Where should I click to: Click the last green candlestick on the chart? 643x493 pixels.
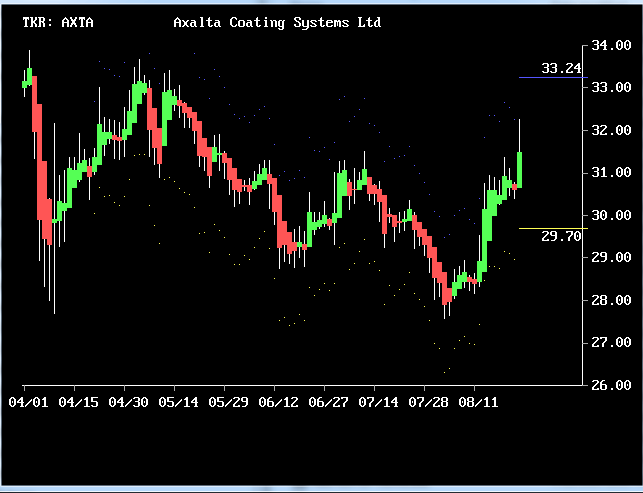pyautogui.click(x=520, y=170)
